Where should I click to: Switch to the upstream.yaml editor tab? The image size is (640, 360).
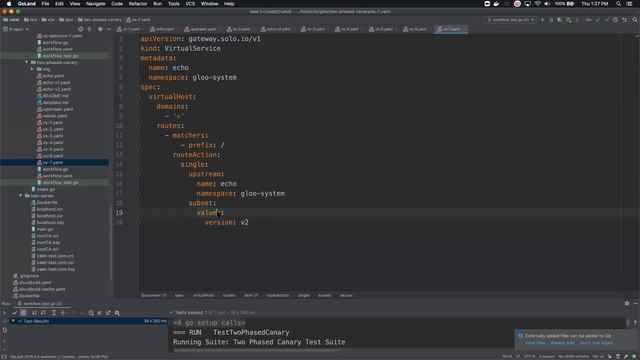click(x=200, y=29)
